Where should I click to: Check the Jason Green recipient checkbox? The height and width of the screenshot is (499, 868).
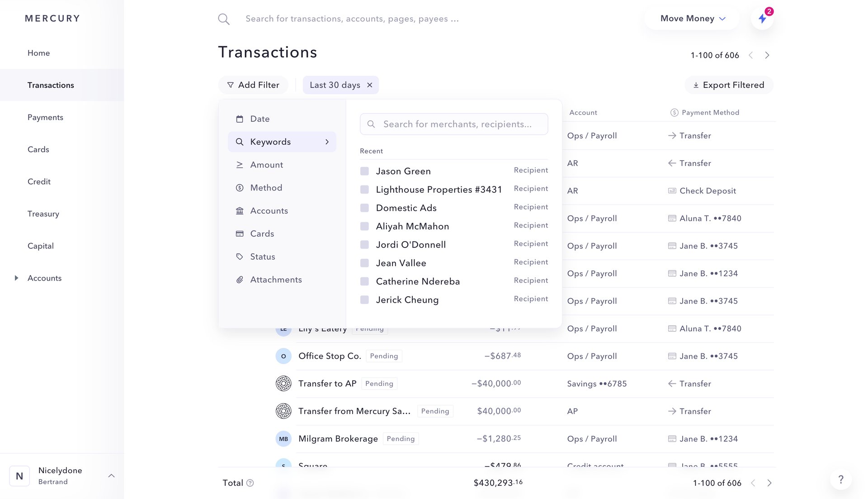[364, 171]
